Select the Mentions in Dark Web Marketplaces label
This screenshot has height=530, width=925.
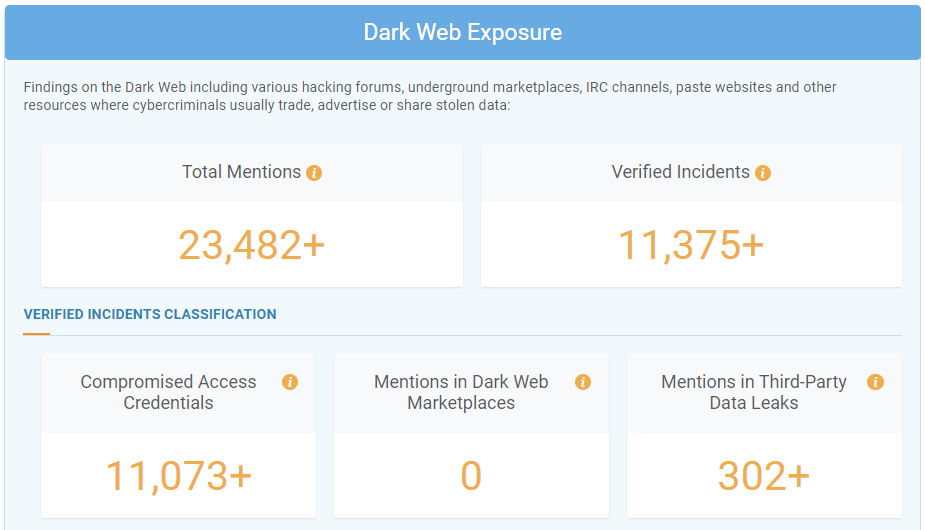coord(461,392)
